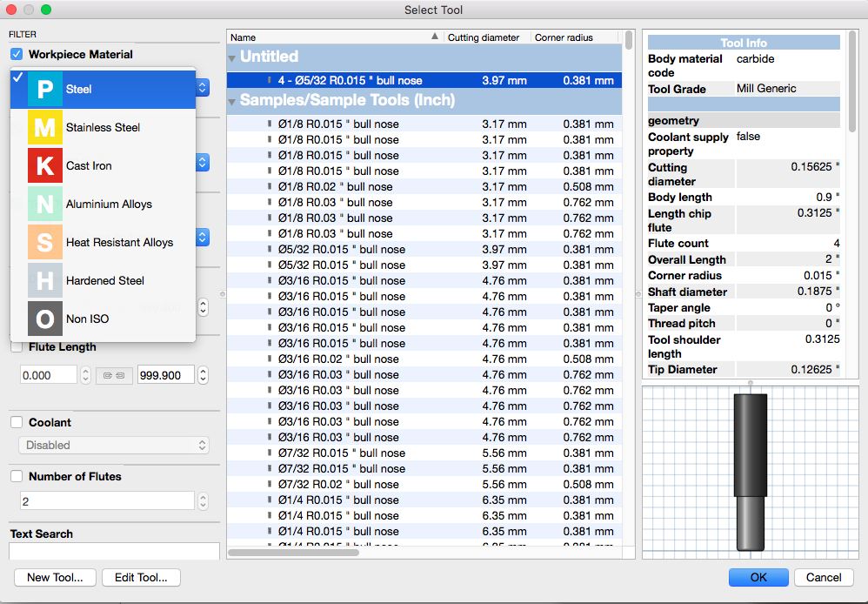
Task: Uncheck the Workpiece Material filter checkbox
Action: pyautogui.click(x=17, y=54)
